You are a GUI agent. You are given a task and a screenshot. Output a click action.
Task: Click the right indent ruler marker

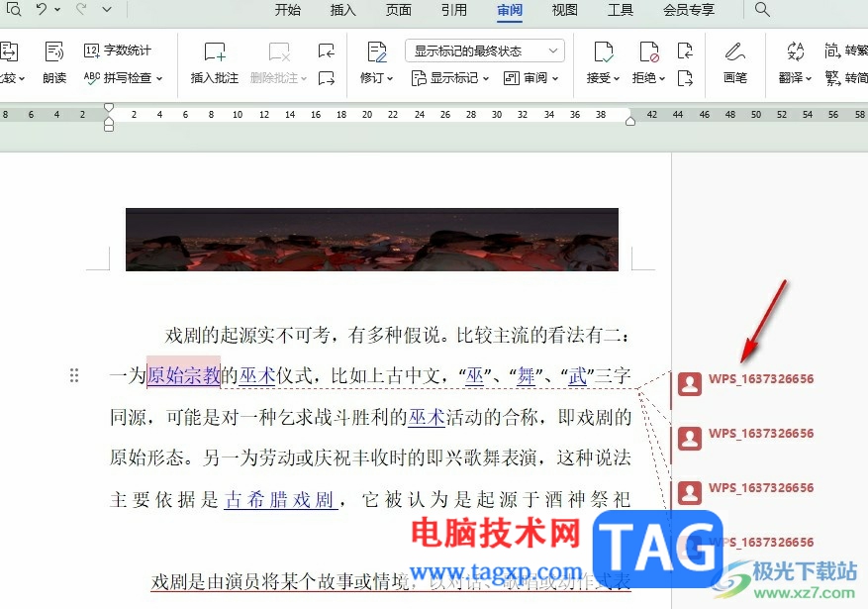(629, 121)
